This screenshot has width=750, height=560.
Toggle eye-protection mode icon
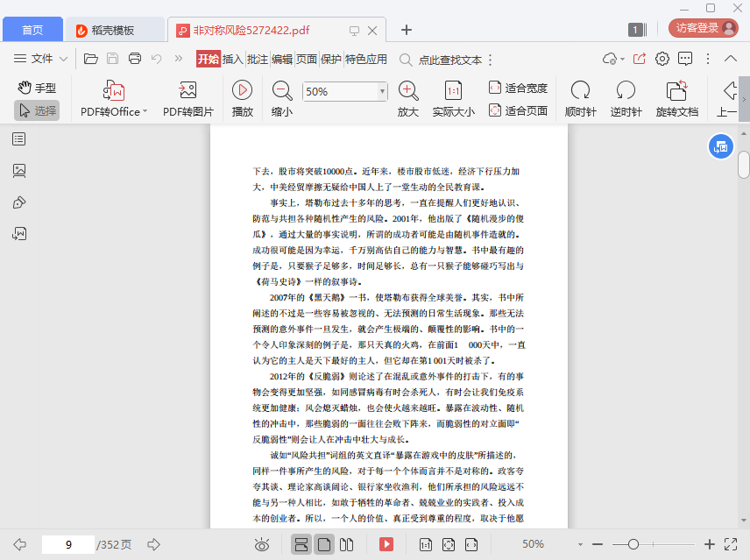(262, 545)
